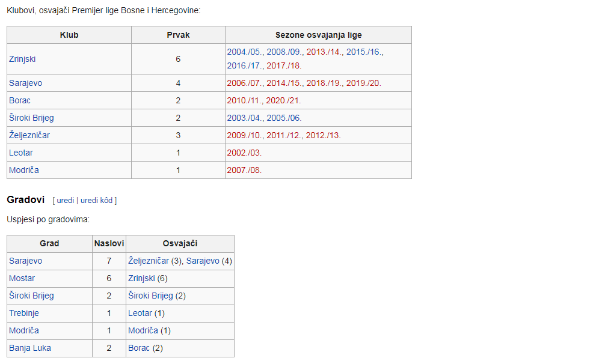Open the 2007./08. season red link

pyautogui.click(x=244, y=170)
